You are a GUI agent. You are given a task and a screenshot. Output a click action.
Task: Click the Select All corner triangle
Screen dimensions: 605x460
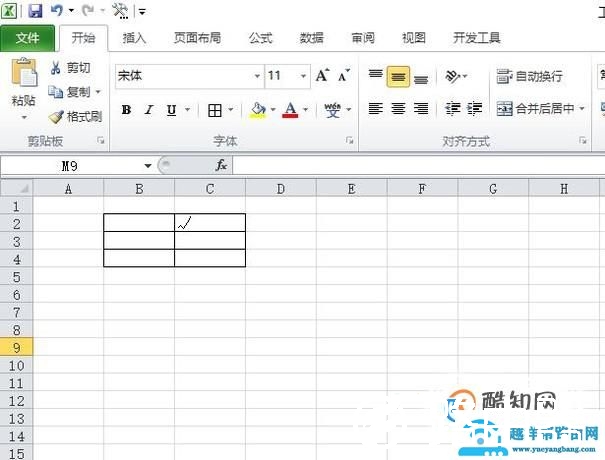(x=17, y=188)
